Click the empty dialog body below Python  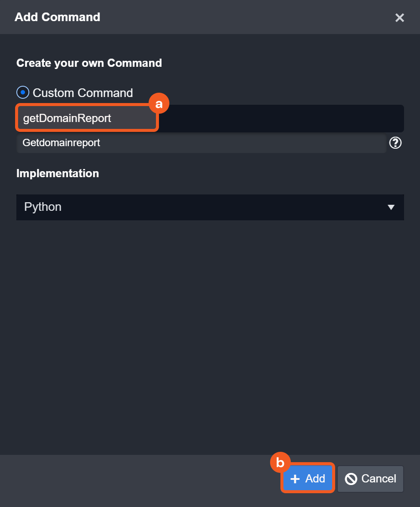point(210,336)
